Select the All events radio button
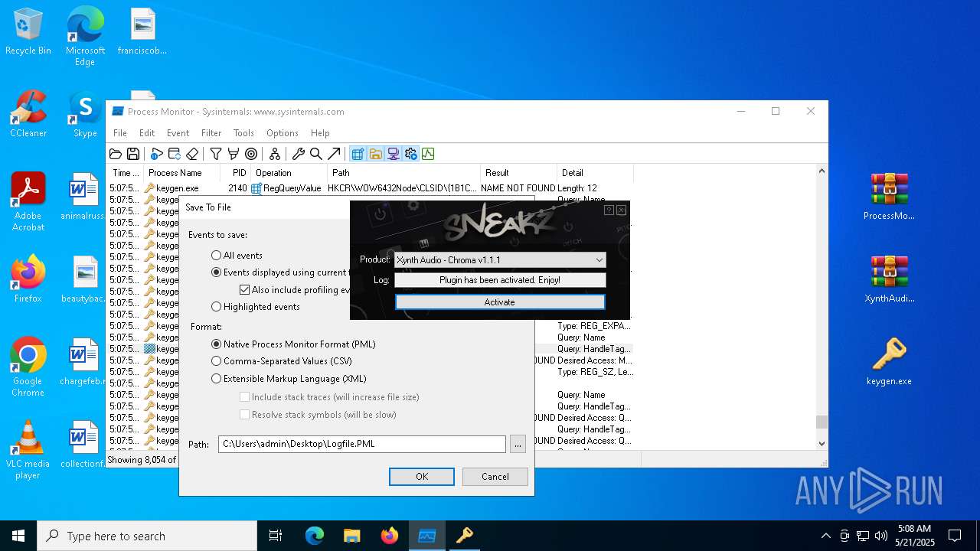 [x=216, y=256]
